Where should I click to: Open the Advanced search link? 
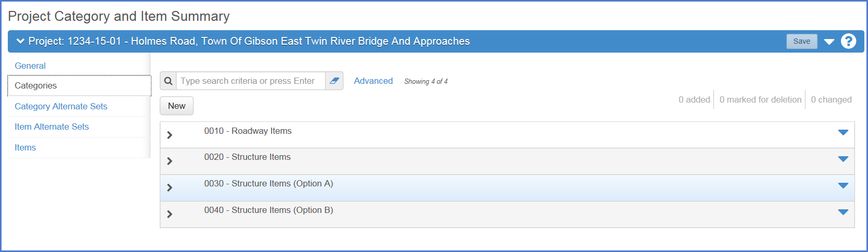[x=373, y=81]
